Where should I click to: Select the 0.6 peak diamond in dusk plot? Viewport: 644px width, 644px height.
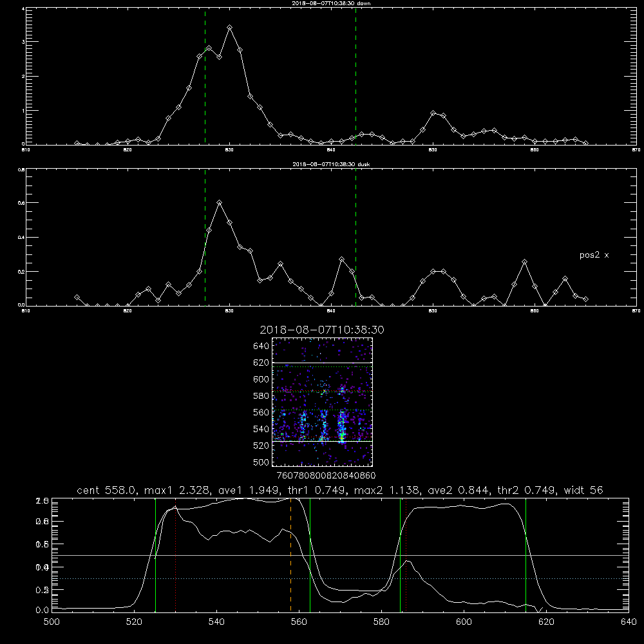[x=220, y=202]
